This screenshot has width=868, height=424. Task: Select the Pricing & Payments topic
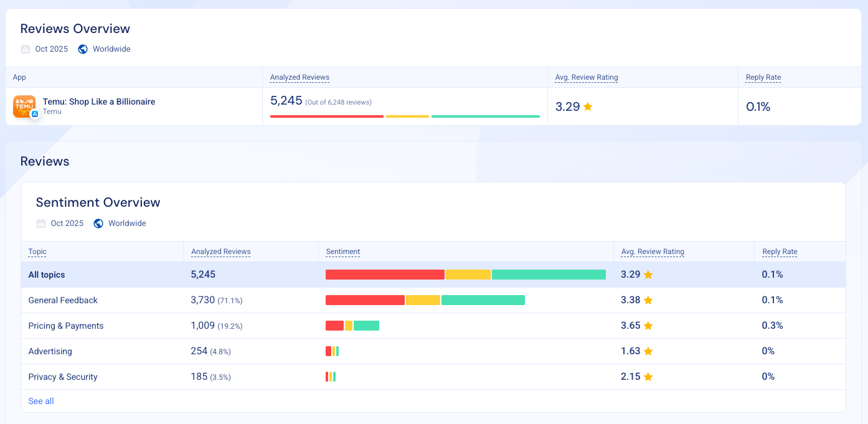point(66,326)
